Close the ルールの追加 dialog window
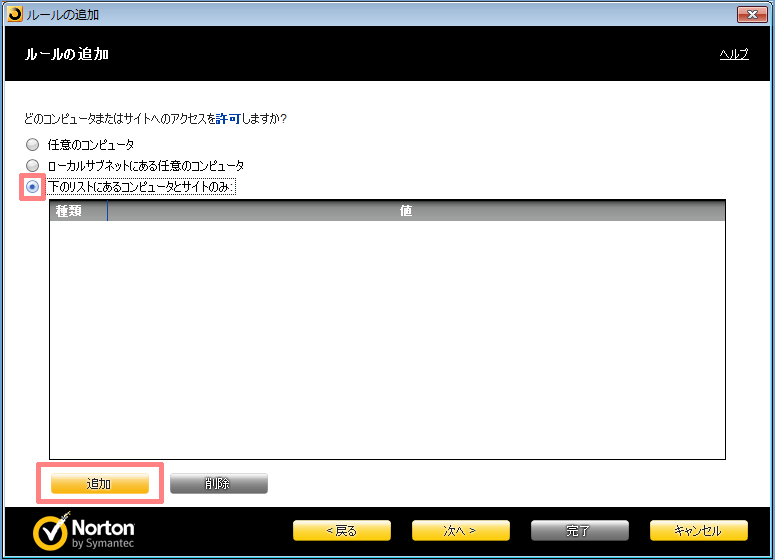Image resolution: width=775 pixels, height=560 pixels. pos(750,14)
